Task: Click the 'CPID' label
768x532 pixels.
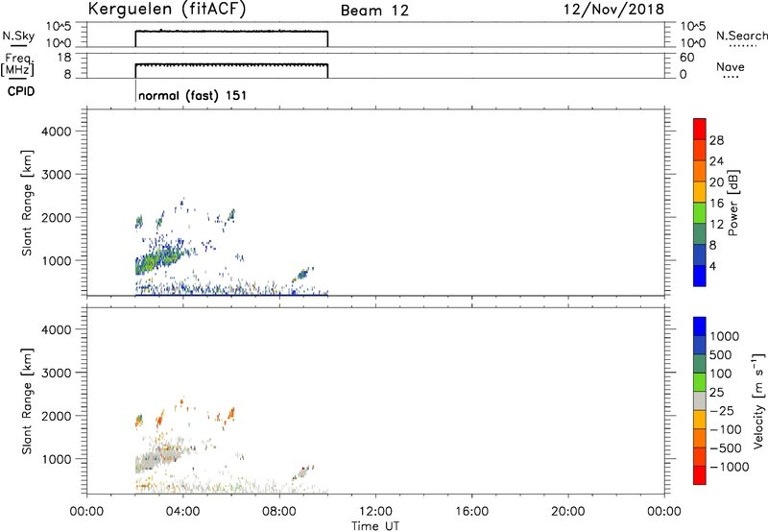Action: (x=21, y=91)
